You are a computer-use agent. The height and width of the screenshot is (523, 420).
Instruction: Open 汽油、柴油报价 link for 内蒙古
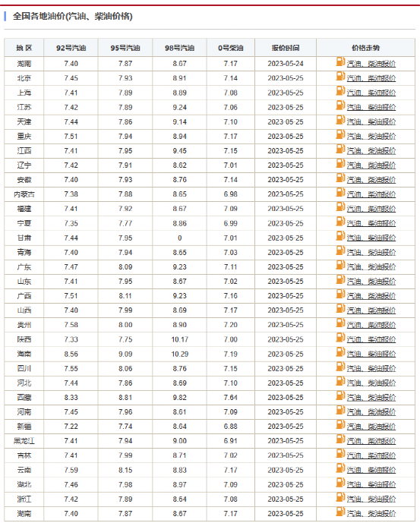tap(371, 194)
